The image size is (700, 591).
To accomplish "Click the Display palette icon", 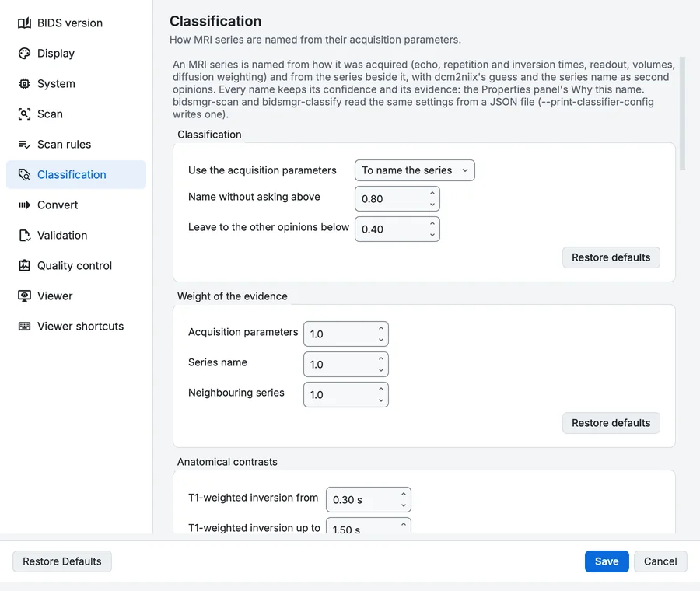I will pos(25,53).
